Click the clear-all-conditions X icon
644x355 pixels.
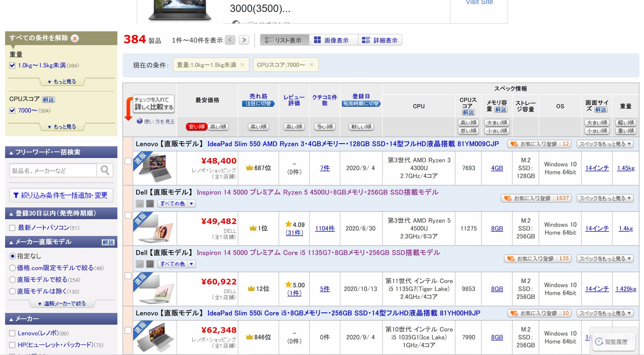[x=75, y=38]
